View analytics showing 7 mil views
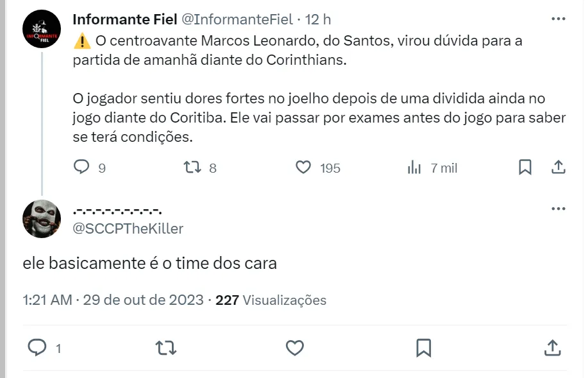This screenshot has width=588, height=378. [415, 168]
